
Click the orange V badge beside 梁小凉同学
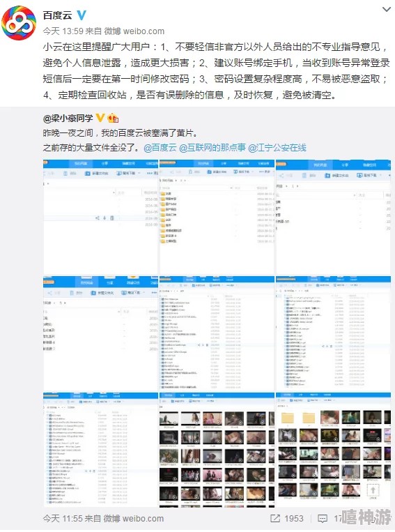100,118
